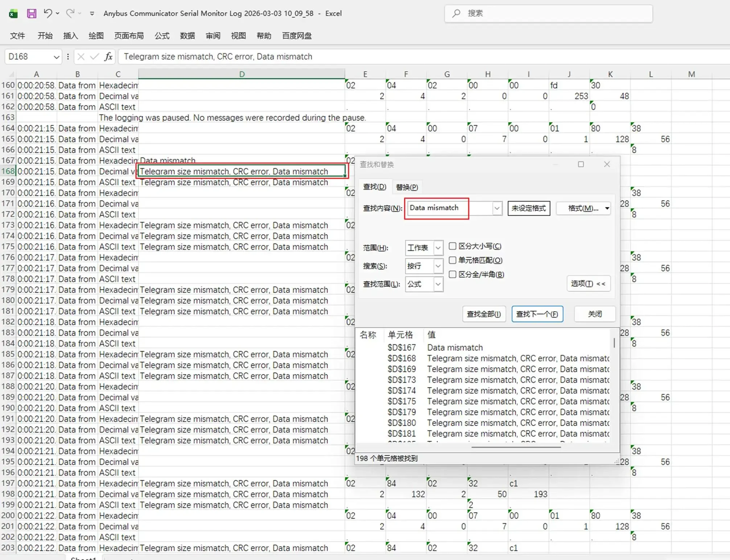Viewport: 730px width, 560px height.
Task: Click the formula bar Enter checkmark icon
Action: pos(95,57)
